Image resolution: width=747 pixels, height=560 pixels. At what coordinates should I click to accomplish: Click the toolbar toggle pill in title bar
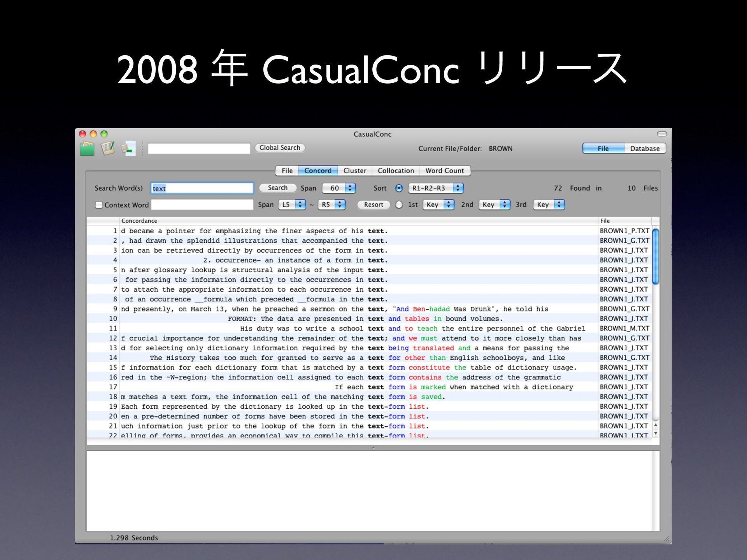662,134
